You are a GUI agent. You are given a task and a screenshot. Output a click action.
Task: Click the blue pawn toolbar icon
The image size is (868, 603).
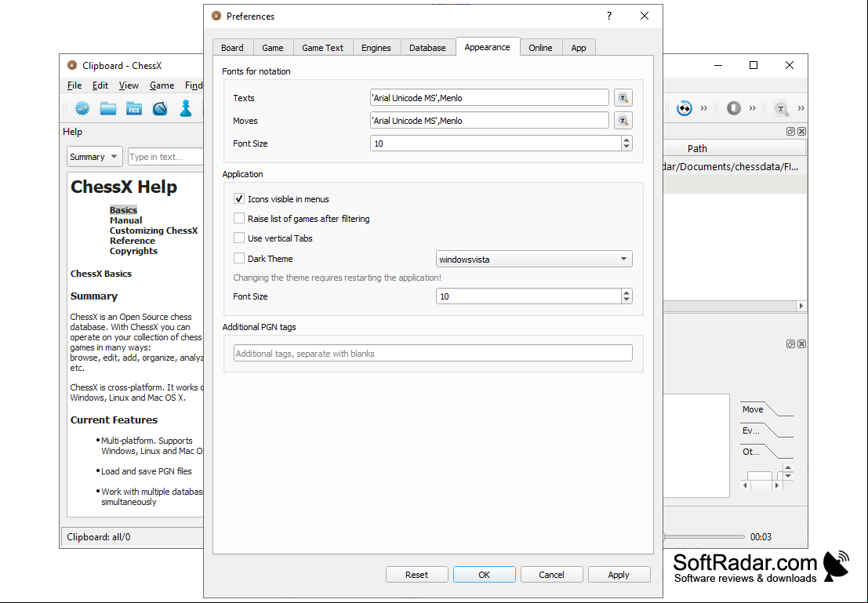pos(186,108)
